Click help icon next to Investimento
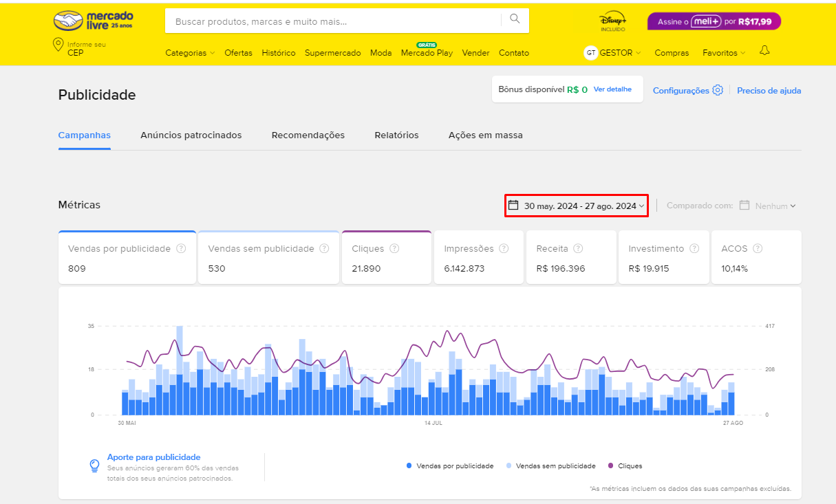 tap(695, 249)
